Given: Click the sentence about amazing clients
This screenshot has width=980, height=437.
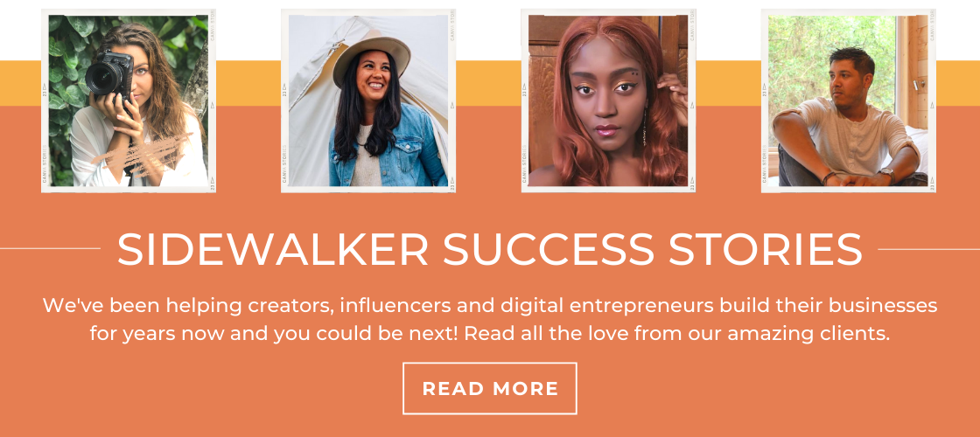Looking at the screenshot, I should (677, 333).
